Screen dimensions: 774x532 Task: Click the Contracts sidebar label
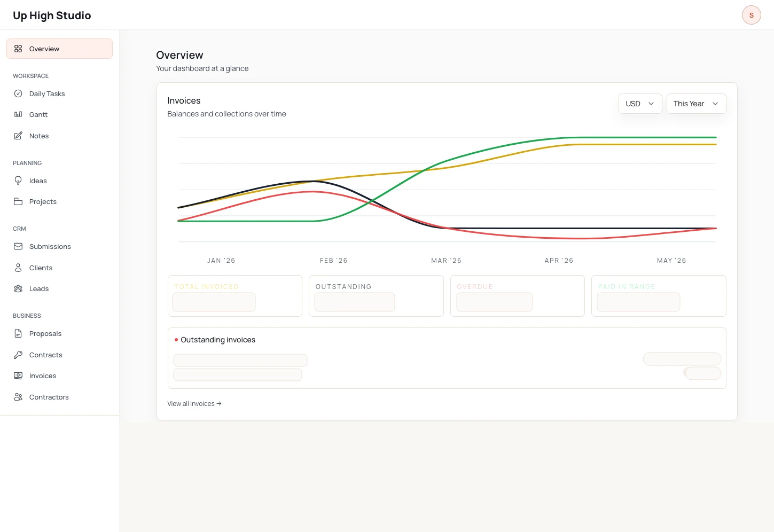tap(46, 355)
